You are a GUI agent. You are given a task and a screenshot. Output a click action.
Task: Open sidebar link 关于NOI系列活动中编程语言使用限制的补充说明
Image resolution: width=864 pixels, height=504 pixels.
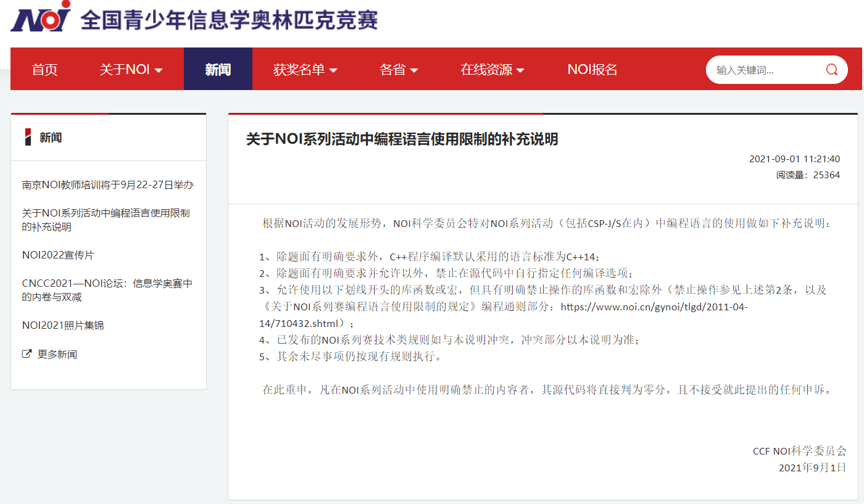coord(106,220)
